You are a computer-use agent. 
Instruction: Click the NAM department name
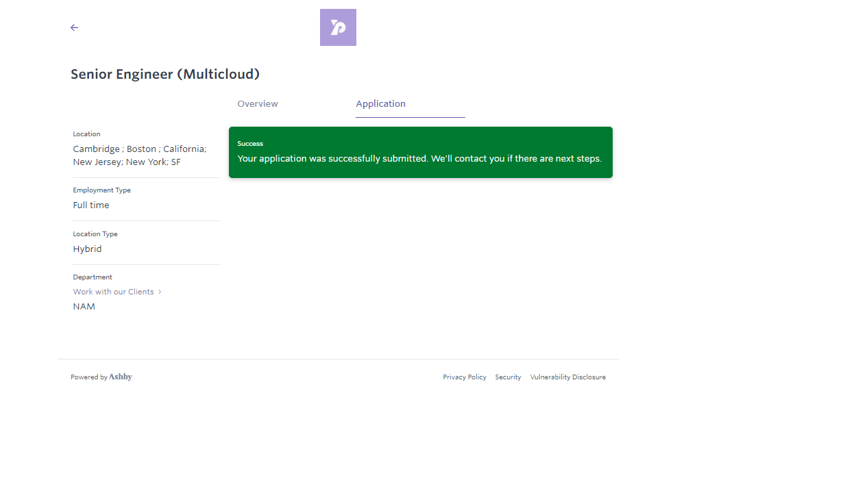click(x=84, y=307)
